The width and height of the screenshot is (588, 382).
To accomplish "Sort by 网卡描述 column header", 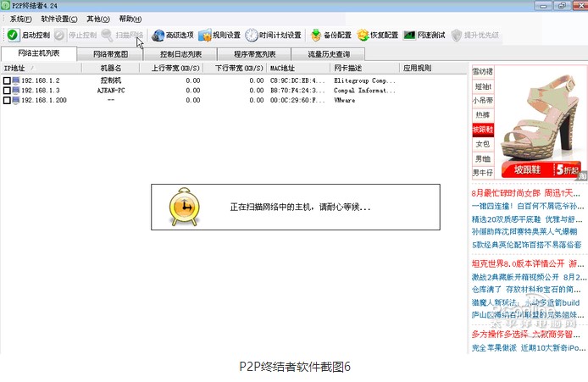I will click(x=365, y=68).
